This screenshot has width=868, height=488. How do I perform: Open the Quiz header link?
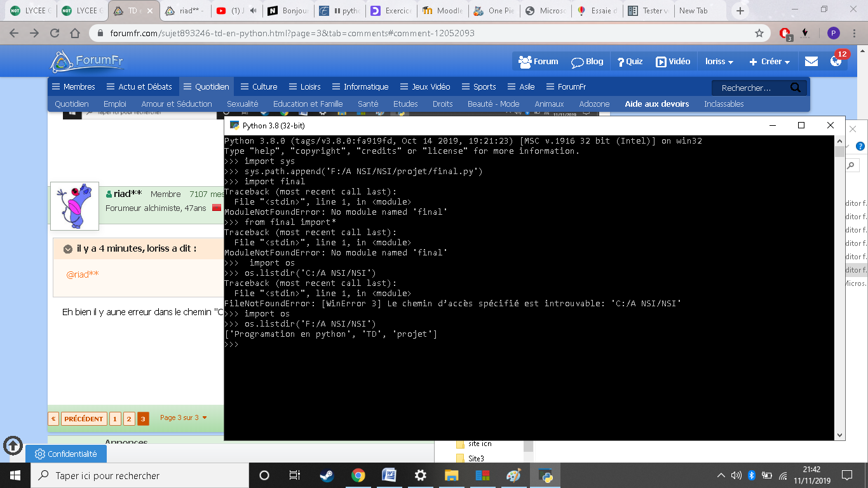click(x=630, y=62)
